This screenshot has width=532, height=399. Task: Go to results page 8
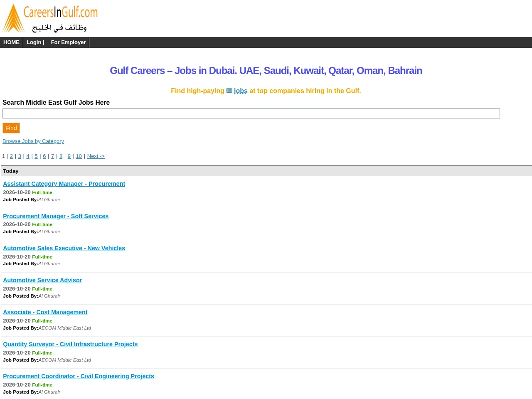click(x=61, y=156)
